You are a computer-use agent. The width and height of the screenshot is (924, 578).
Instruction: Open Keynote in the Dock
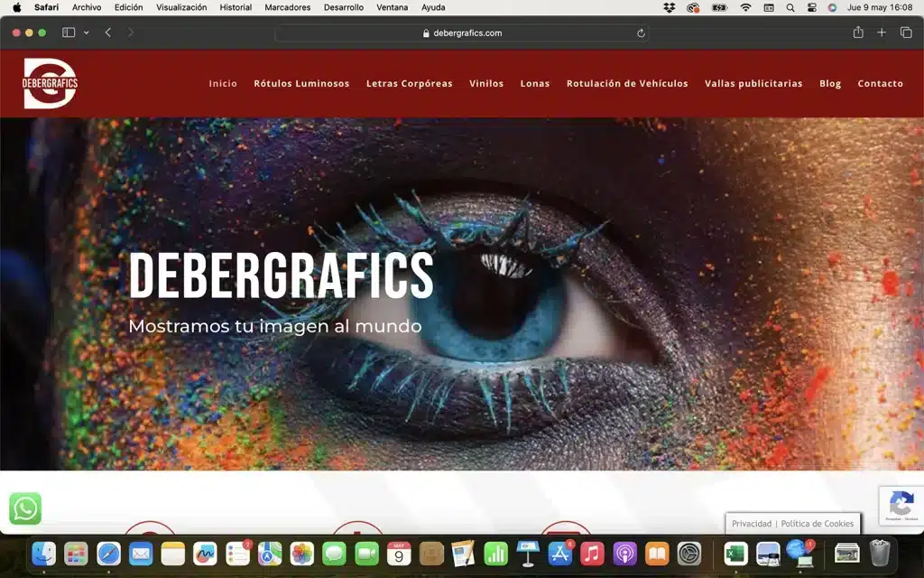tap(527, 554)
